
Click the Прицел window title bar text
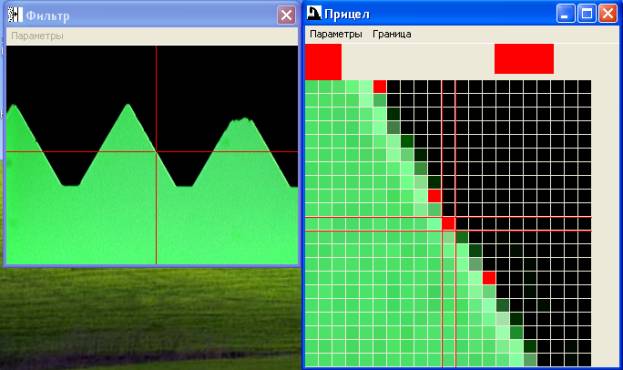pyautogui.click(x=347, y=14)
